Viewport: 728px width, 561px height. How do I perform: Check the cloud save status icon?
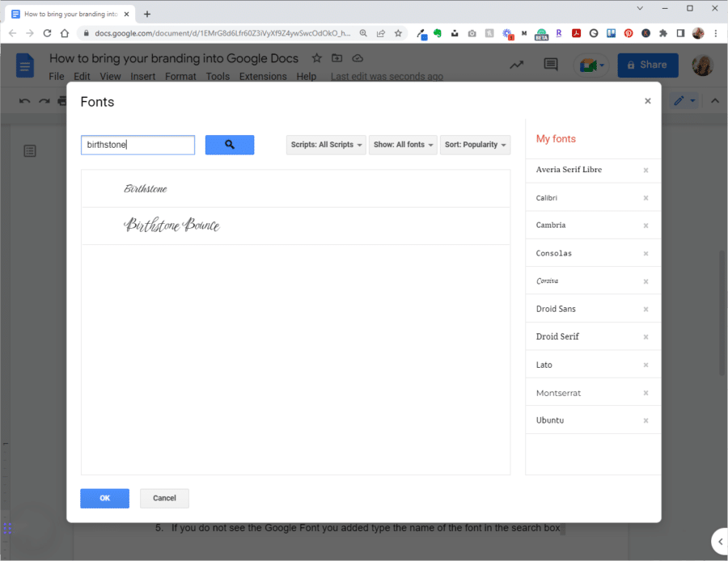[x=358, y=58]
